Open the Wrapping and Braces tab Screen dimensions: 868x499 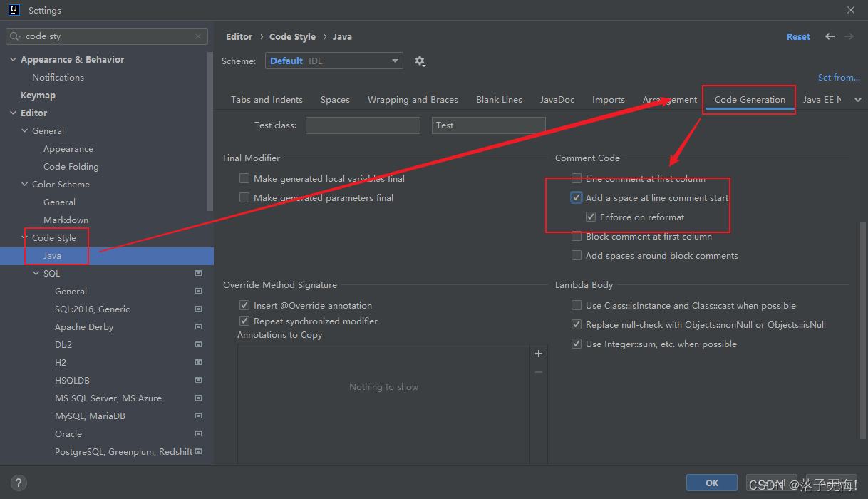(413, 100)
